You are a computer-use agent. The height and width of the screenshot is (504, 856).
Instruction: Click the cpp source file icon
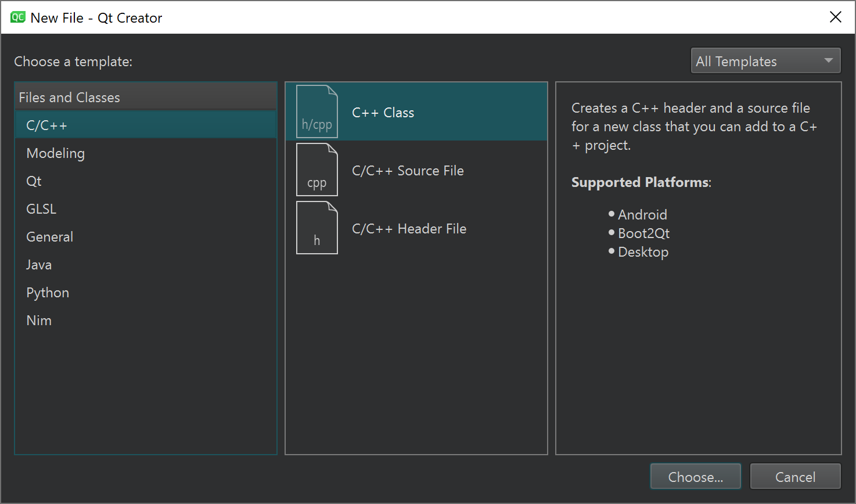pos(316,170)
